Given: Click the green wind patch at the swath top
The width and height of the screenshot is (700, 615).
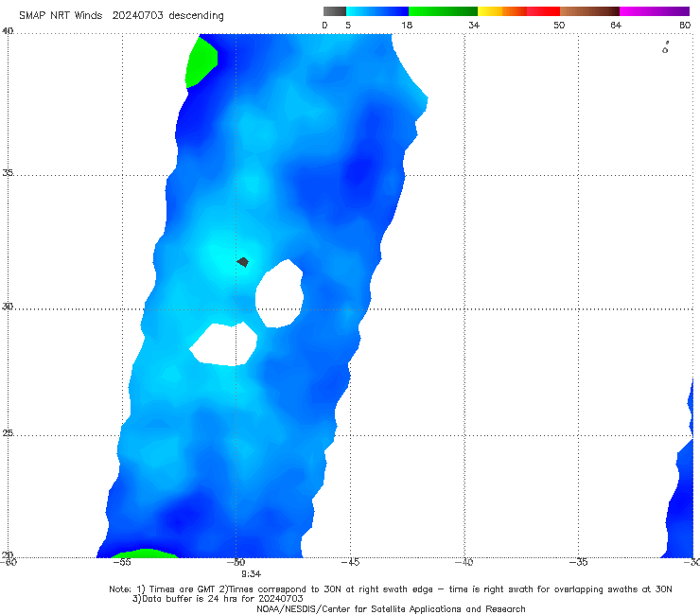Looking at the screenshot, I should [201, 62].
